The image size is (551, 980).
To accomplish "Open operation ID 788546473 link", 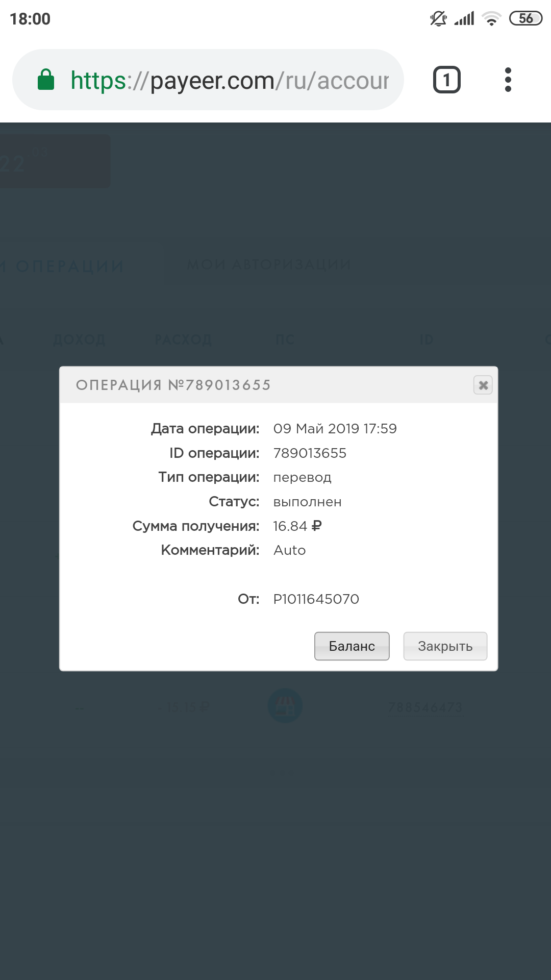I will (425, 707).
